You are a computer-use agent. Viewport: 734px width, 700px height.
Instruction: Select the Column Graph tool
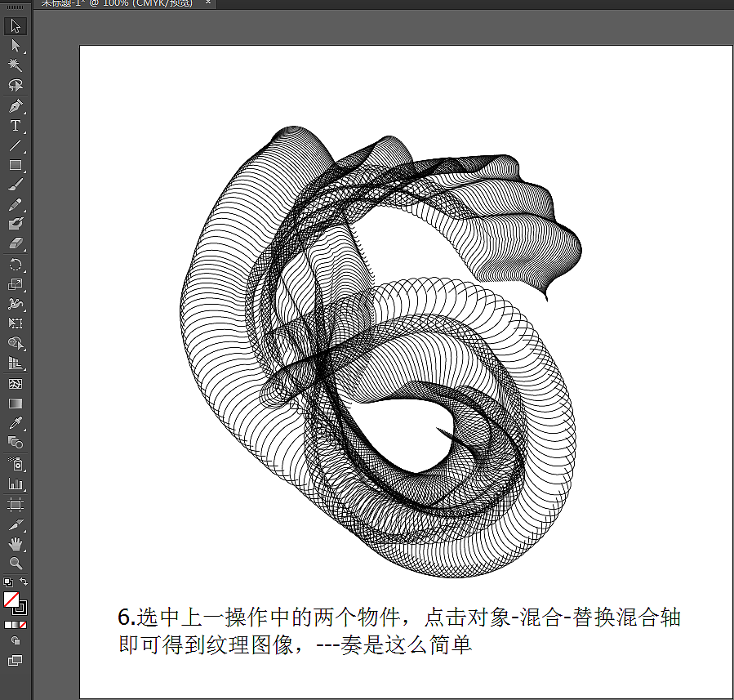tap(15, 484)
